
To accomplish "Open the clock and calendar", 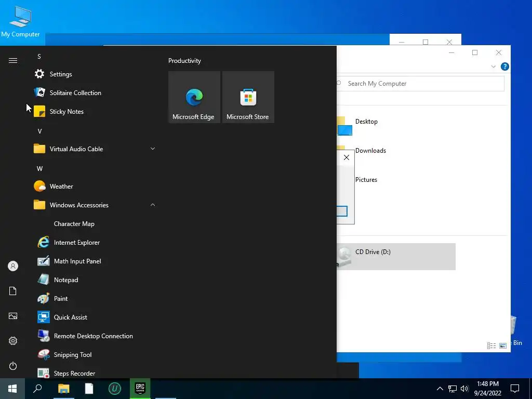I will click(487, 389).
